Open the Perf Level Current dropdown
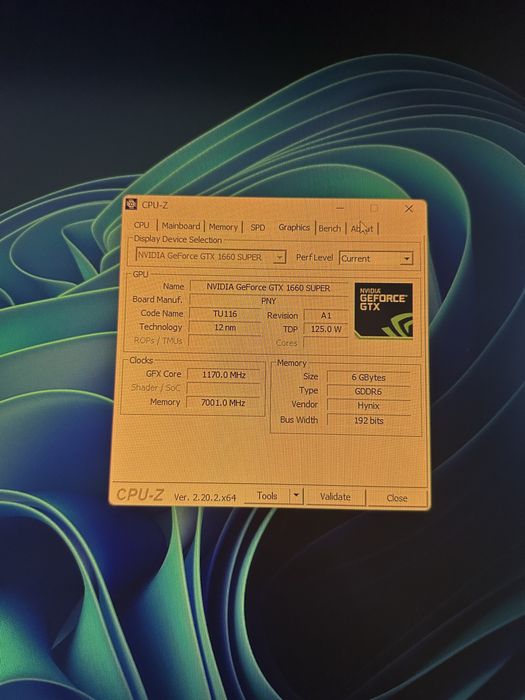 point(376,258)
